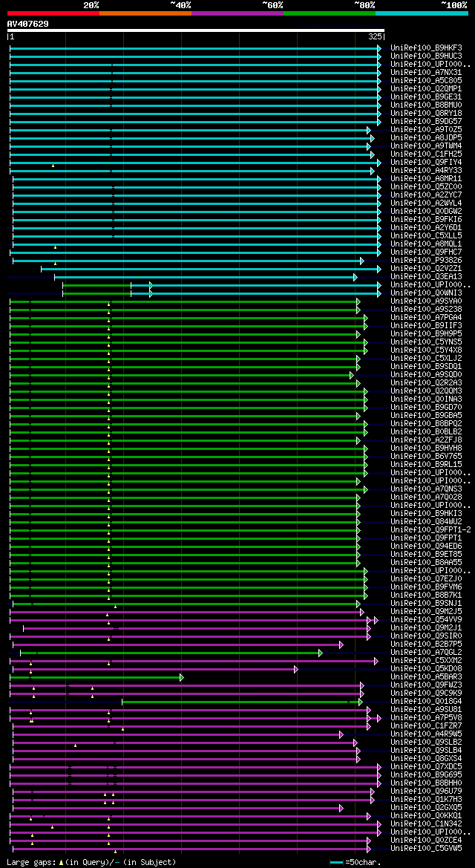Screen dimensions: 475x868
Task: Click the UniRef100_Q1K7H3 label
Action: click(426, 800)
